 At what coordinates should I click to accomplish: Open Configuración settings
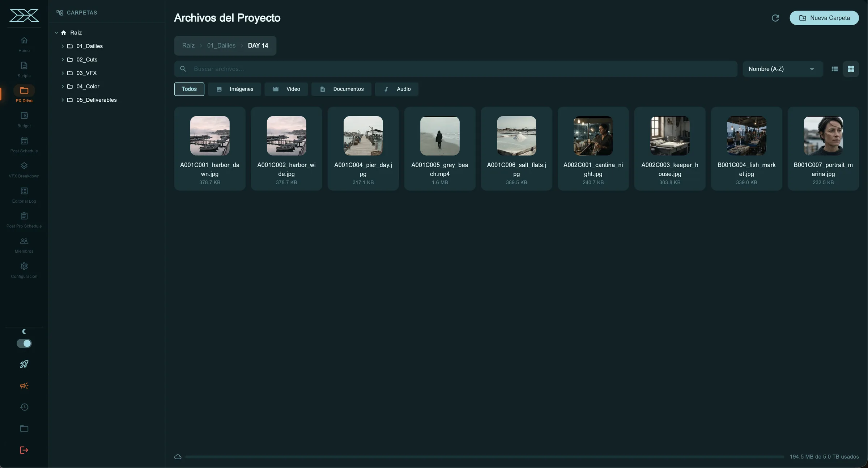(24, 270)
